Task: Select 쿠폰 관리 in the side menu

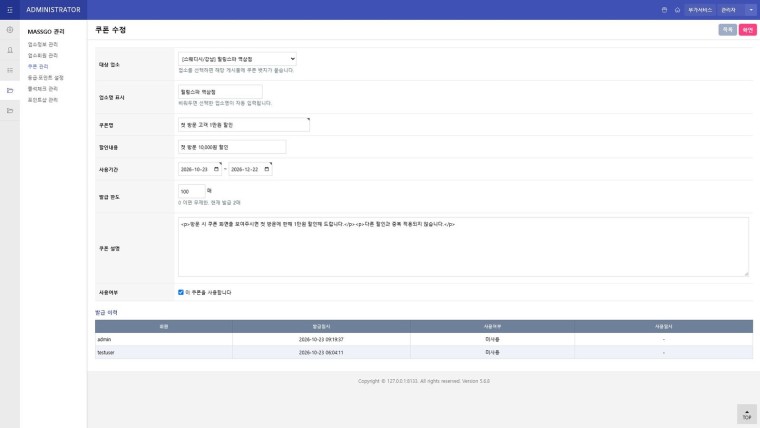Action: click(38, 66)
